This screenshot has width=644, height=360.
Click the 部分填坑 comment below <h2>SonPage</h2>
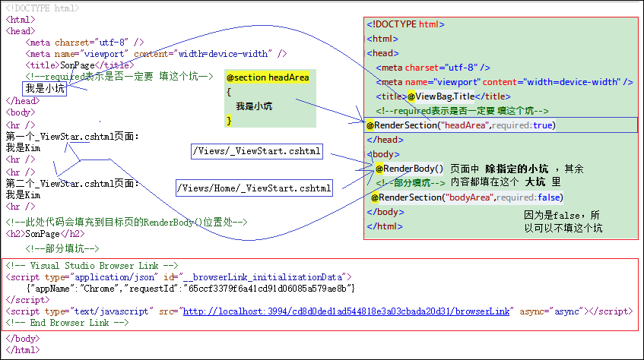(x=62, y=248)
